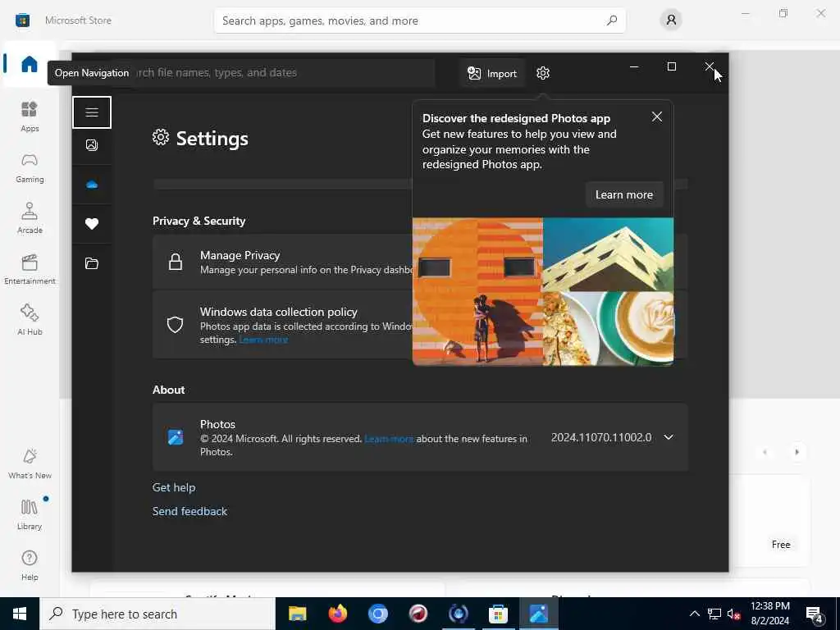Viewport: 840px width, 630px height.
Task: Dismiss the redesigned Photos app popup
Action: pyautogui.click(x=657, y=116)
